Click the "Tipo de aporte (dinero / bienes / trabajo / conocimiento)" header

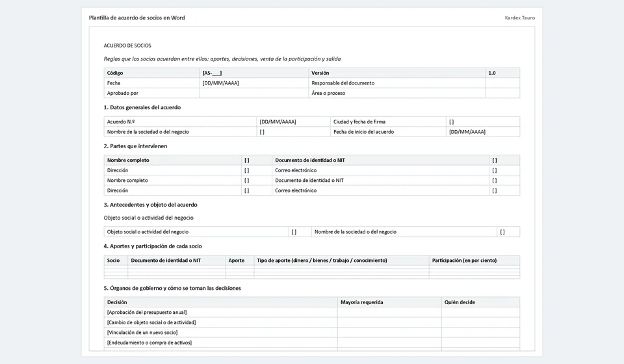point(341,261)
